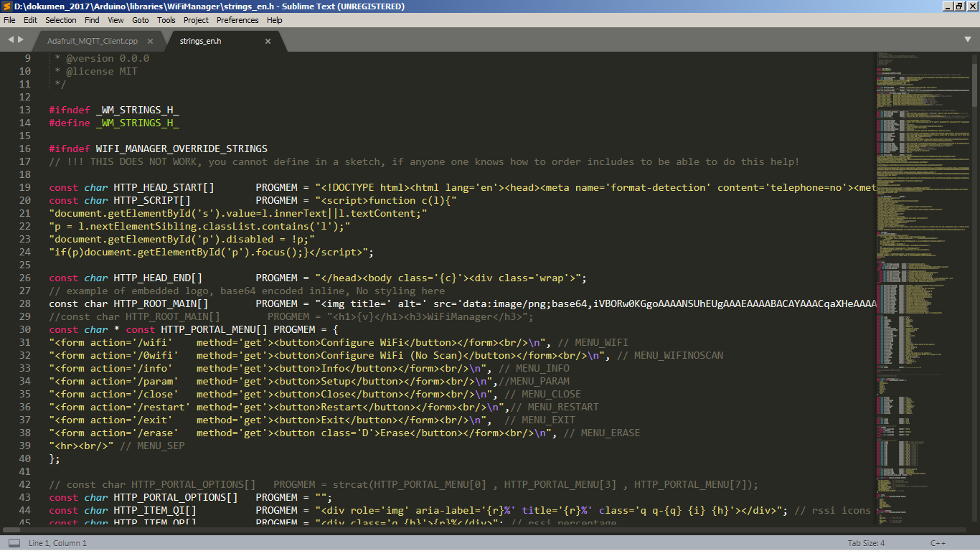
Task: Toggle the side bar via the status bar icon
Action: 14,543
